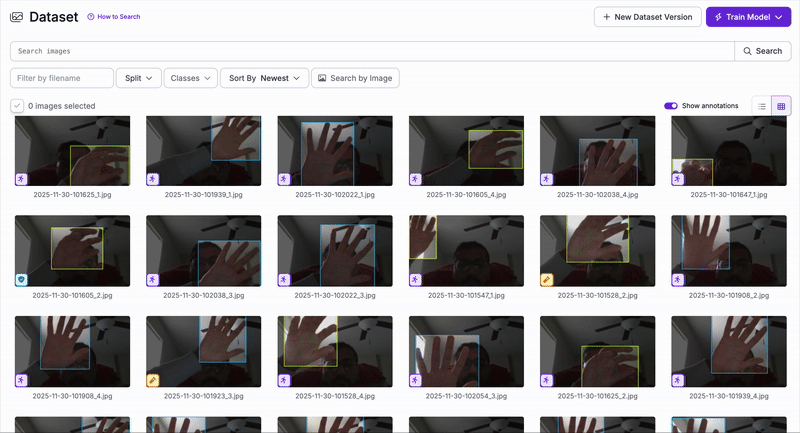Click split badge on image 2025-11-30-102038_4.jpg

(546, 179)
